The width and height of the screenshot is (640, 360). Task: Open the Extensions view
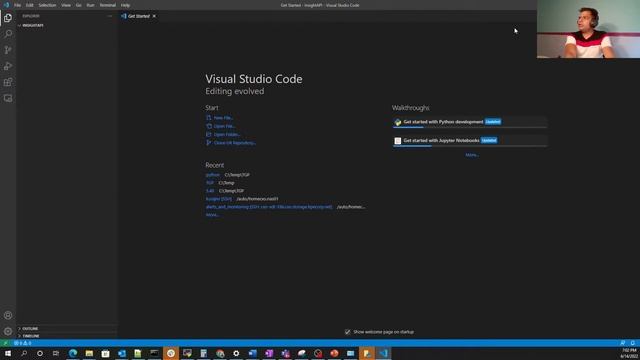click(8, 82)
